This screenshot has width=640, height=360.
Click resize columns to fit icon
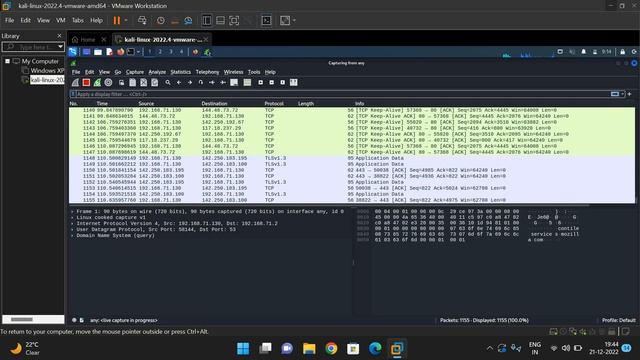click(293, 82)
